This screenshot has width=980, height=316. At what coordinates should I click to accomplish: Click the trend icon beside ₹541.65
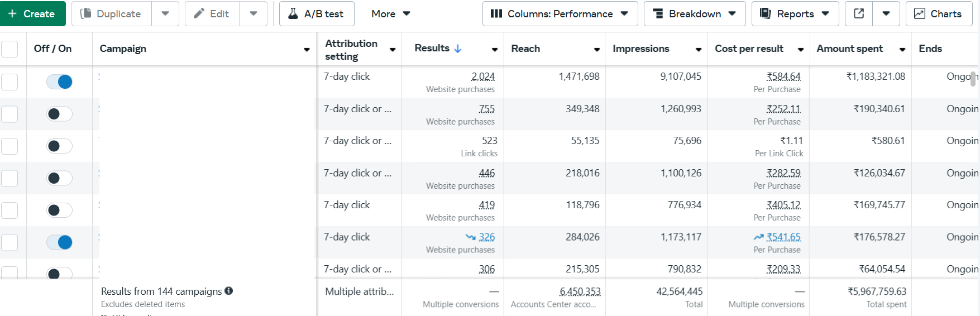pyautogui.click(x=758, y=237)
